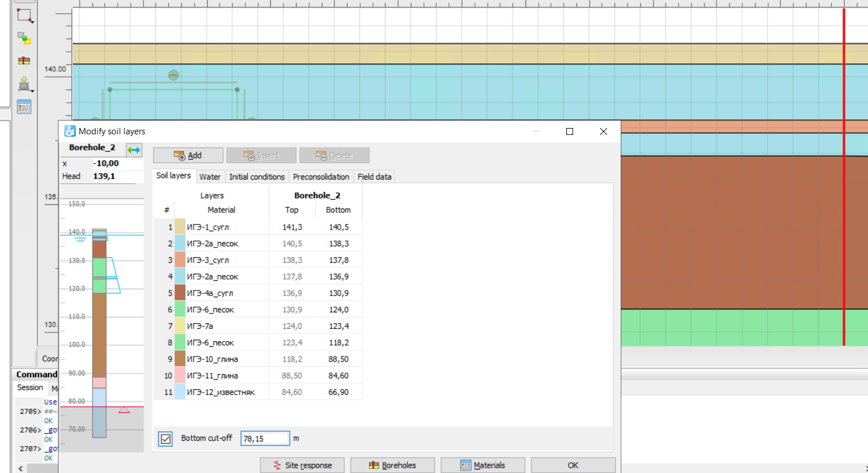868x473 pixels.
Task: Select the Session tab in Command panel
Action: (x=30, y=387)
